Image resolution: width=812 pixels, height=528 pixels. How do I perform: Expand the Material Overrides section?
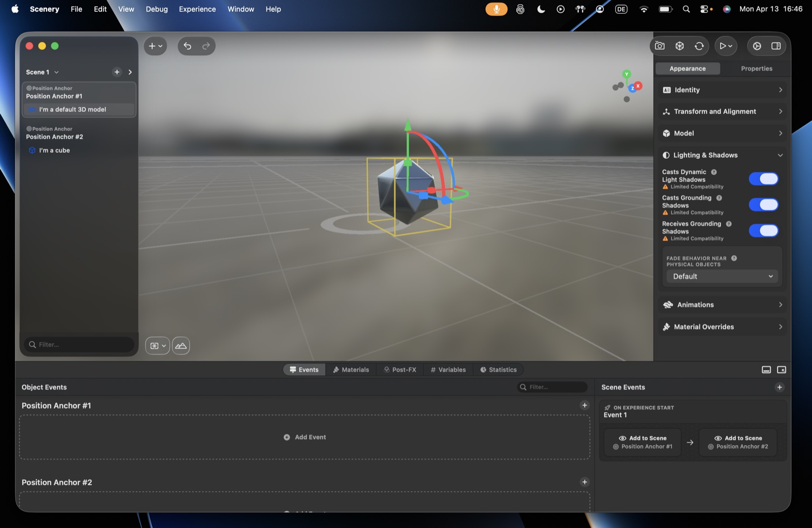(723, 327)
